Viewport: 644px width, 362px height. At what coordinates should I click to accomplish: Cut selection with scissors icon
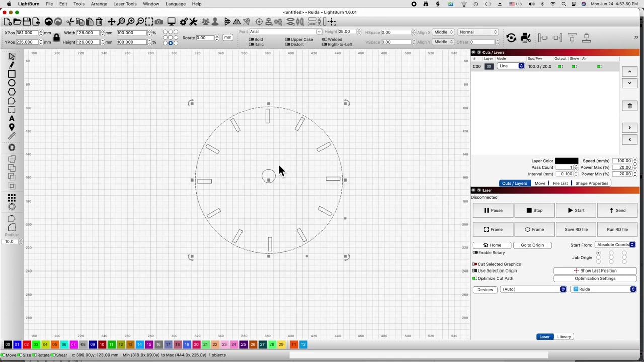click(x=70, y=22)
